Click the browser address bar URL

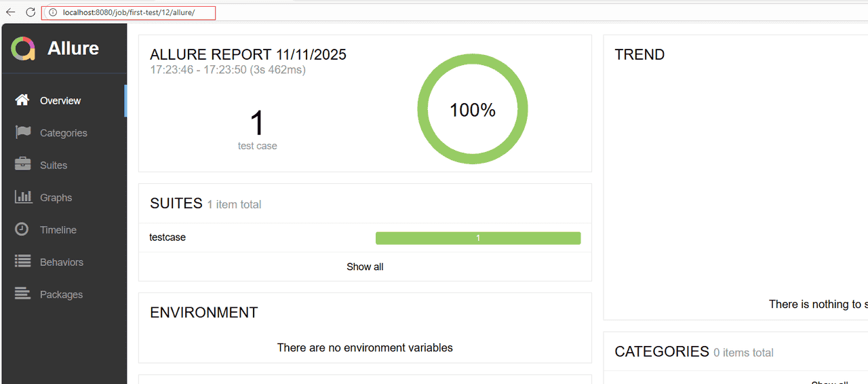(x=129, y=13)
